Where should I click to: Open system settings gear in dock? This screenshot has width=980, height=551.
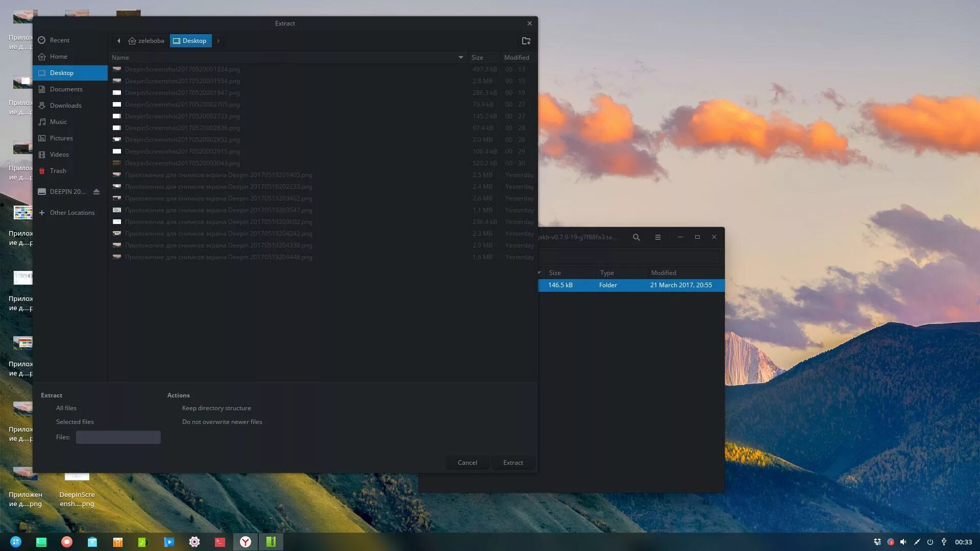[x=194, y=542]
